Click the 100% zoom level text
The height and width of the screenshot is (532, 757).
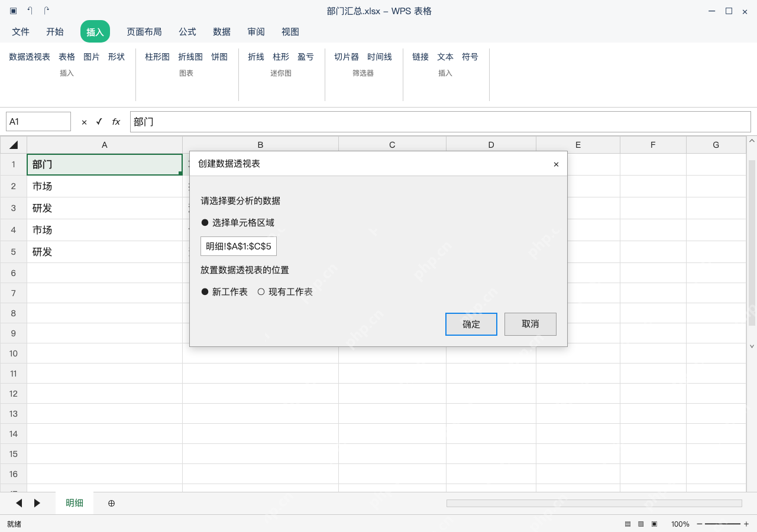tap(680, 524)
